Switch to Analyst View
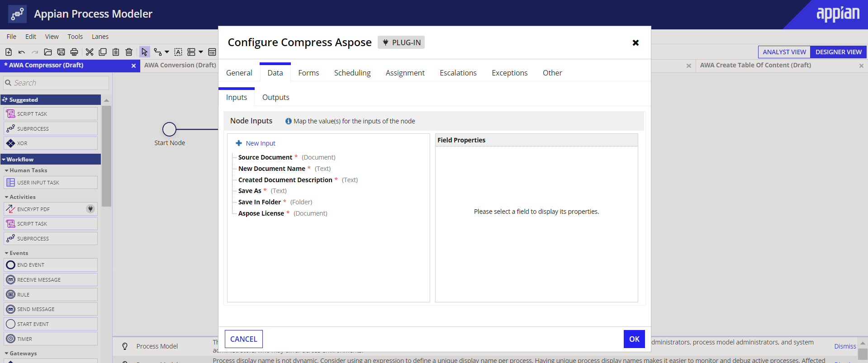The height and width of the screenshot is (363, 868). [784, 52]
